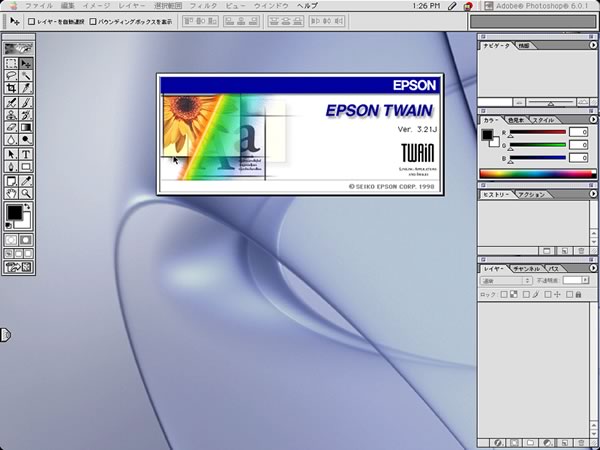The image size is (600, 450).
Task: Select the Rectangular Marquee tool
Action: tap(11, 64)
